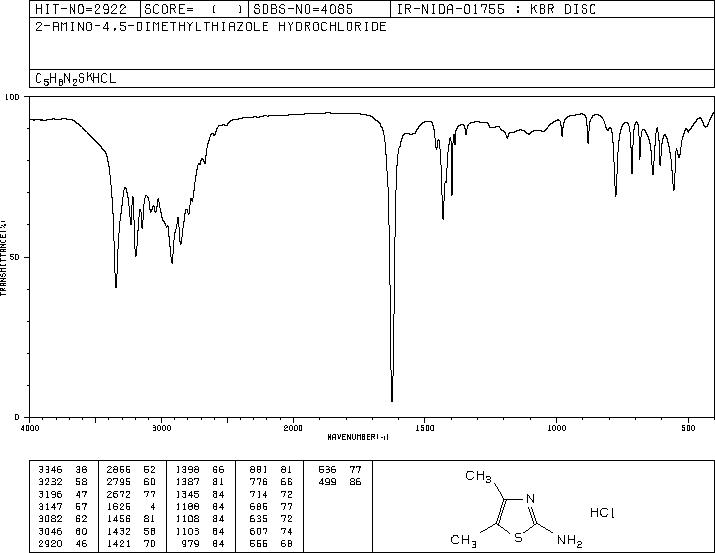Click the 776 peak table entry
The image size is (715, 553).
271,482
